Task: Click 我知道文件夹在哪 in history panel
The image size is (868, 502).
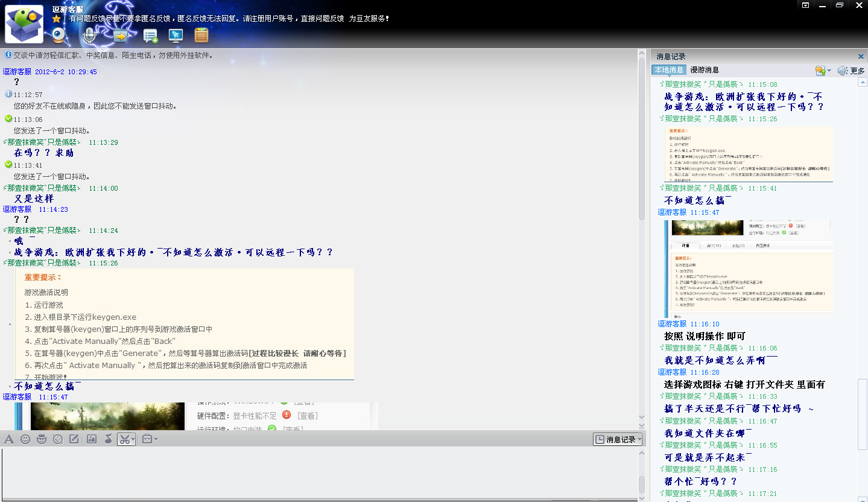Action: (x=708, y=433)
